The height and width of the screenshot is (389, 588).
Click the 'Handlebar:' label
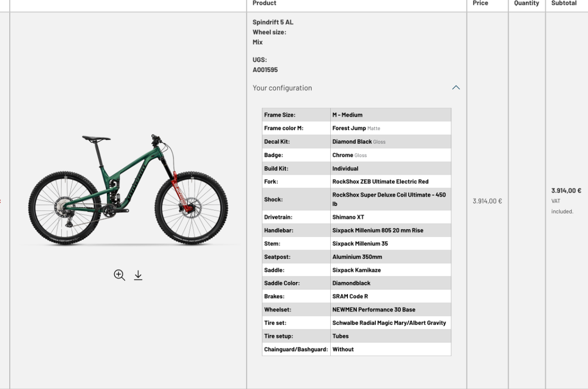tap(279, 230)
